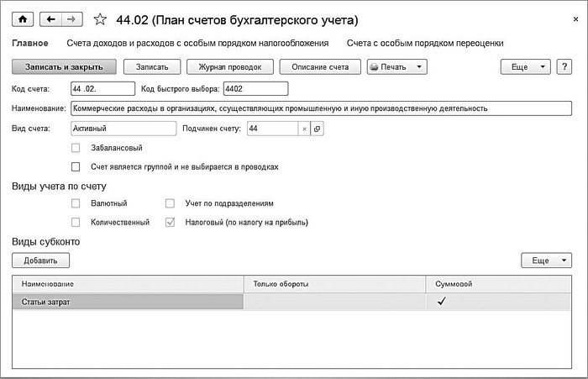The image size is (588, 379).
Task: Add to favorites with the star icon
Action: (101, 18)
